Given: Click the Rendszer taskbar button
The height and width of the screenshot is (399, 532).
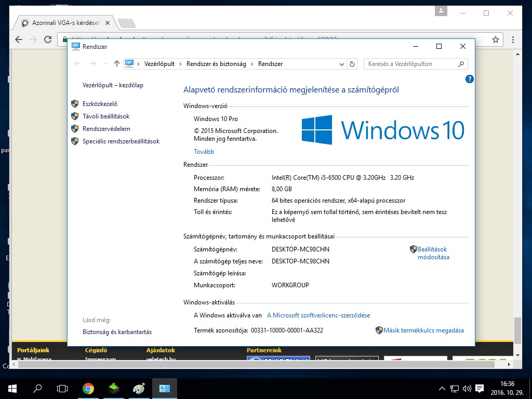Looking at the screenshot, I should click(165, 389).
